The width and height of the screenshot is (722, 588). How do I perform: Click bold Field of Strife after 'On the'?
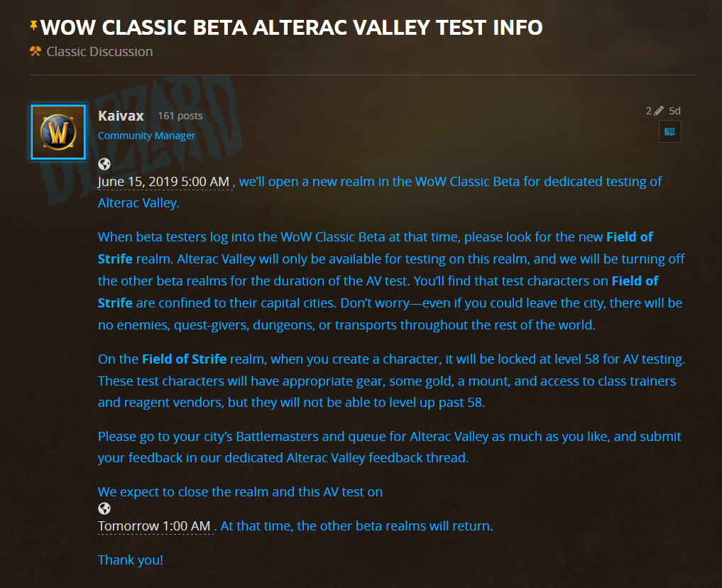(184, 359)
